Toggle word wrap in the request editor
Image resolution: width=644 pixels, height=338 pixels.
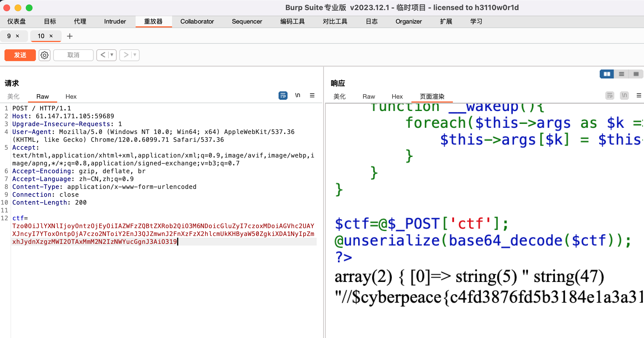pyautogui.click(x=282, y=96)
